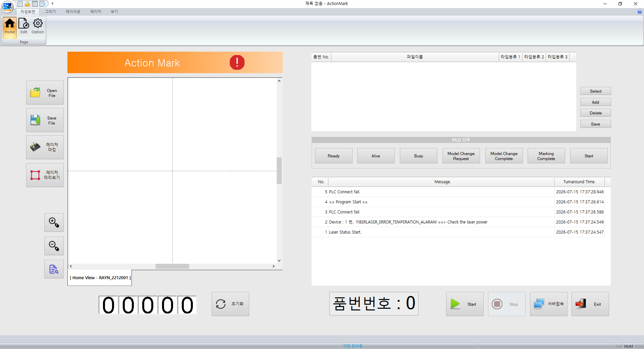Viewport: 644px width, 349px height.
Task: Click the Add button beside file list
Action: (596, 102)
